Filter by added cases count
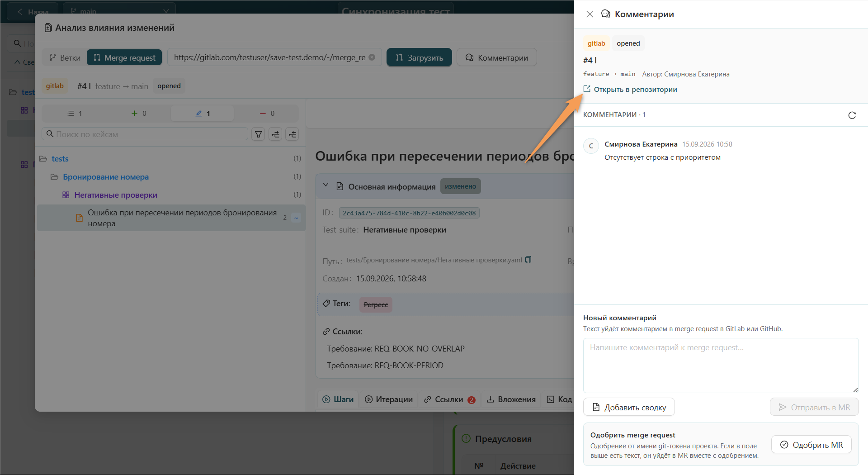The image size is (868, 475). point(138,113)
